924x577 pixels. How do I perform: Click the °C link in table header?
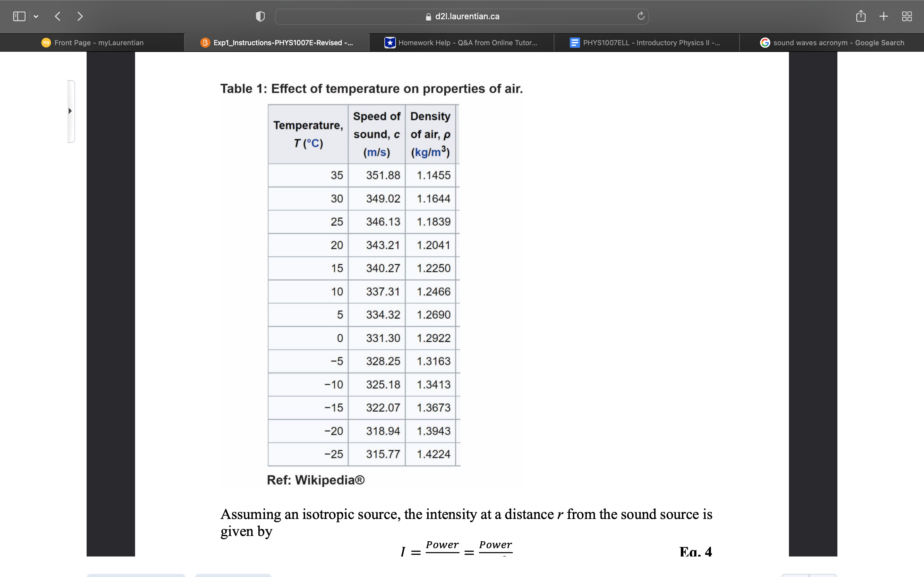click(313, 144)
